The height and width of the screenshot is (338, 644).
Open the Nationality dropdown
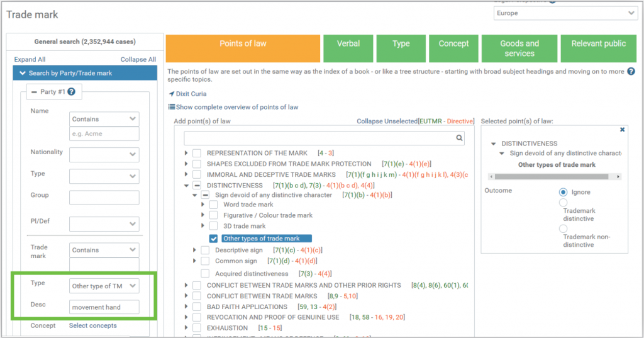click(x=104, y=154)
